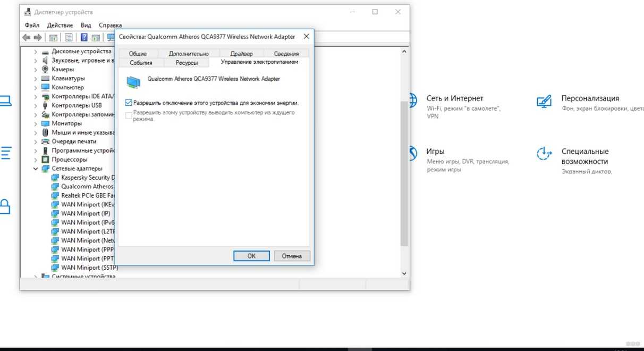Select the Cameras device category icon

[45, 69]
